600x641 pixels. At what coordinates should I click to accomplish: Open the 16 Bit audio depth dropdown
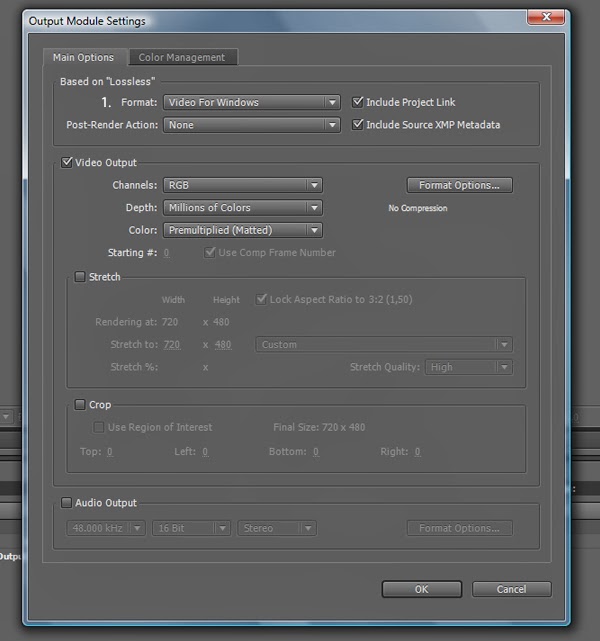[191, 528]
